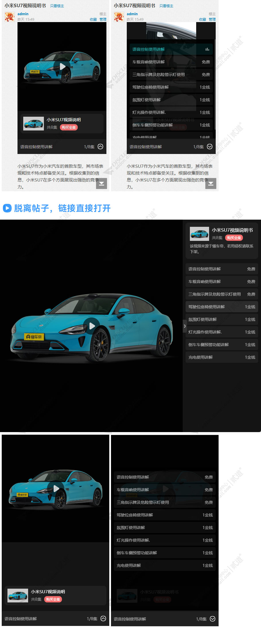Viewport: 261px width, 644px height.
Task: Play the video in the collapsed-list standalone mobile player
Action: (56, 488)
